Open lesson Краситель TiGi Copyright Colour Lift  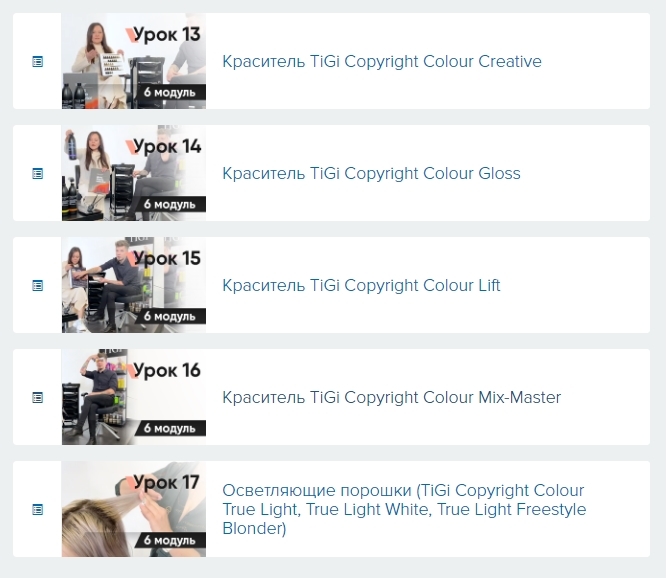361,285
